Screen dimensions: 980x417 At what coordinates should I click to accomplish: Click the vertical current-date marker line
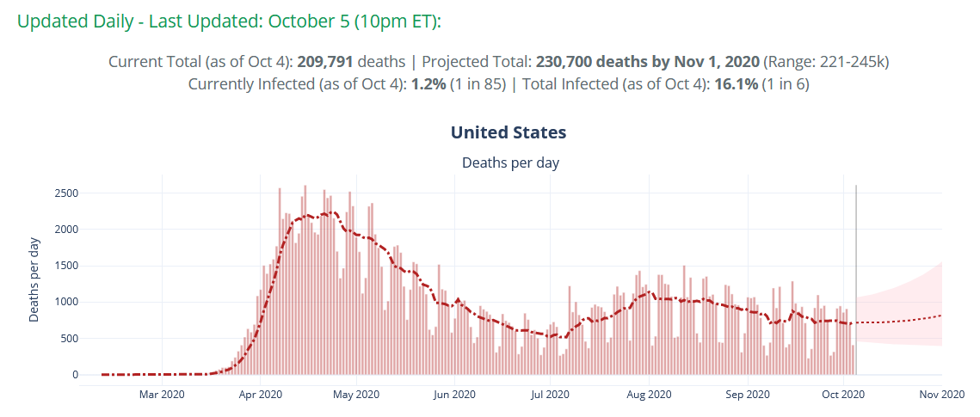856,275
